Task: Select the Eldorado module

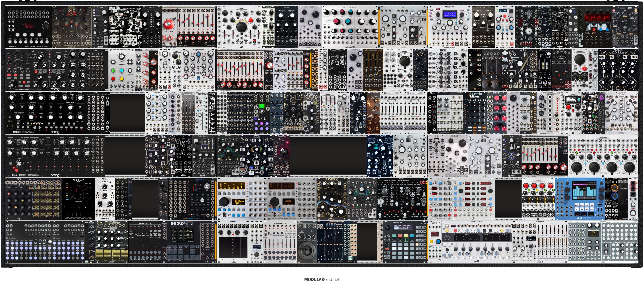Action: click(350, 27)
